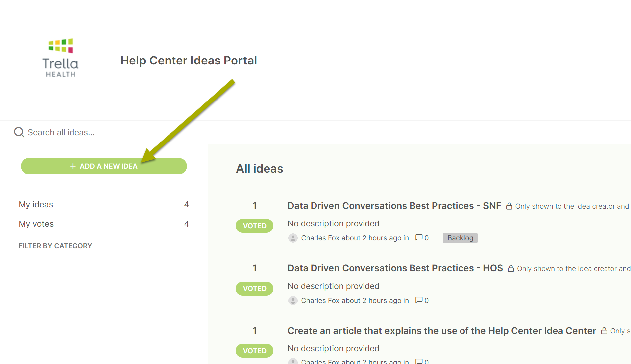
Task: Click the comment icon on the SNF idea
Action: pos(419,237)
